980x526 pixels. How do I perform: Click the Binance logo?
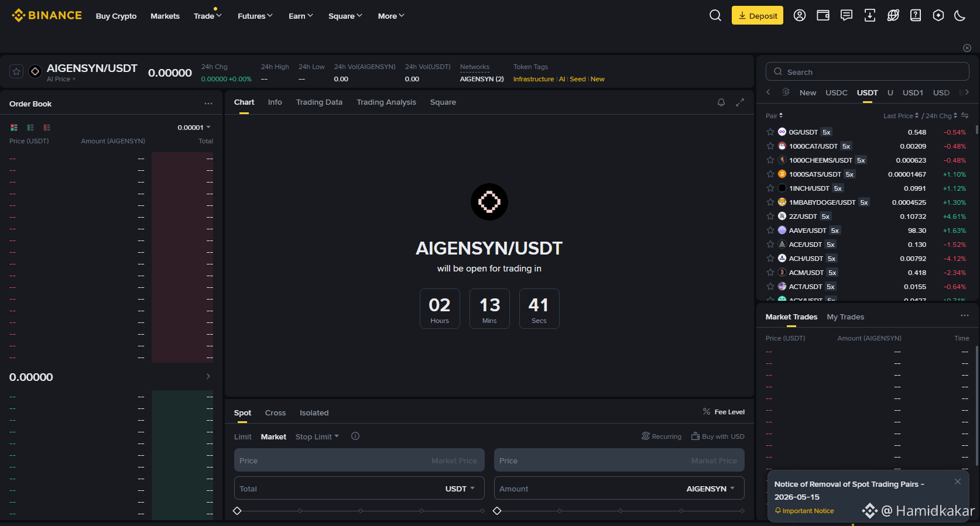47,15
